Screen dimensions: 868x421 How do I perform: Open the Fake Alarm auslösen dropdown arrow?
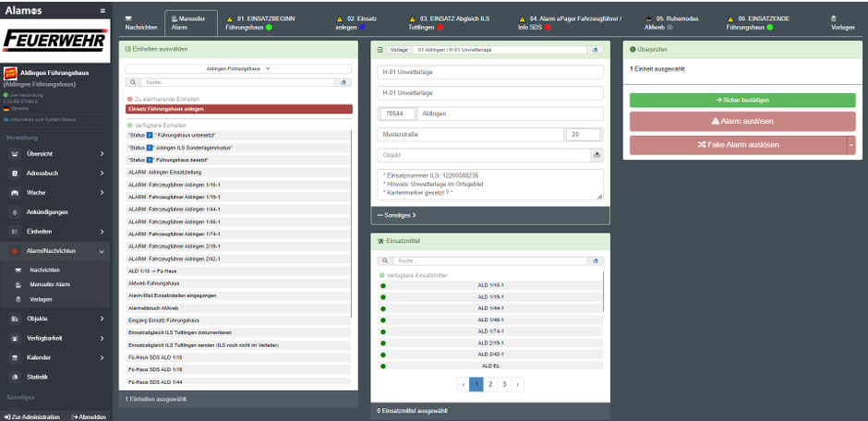pos(851,145)
